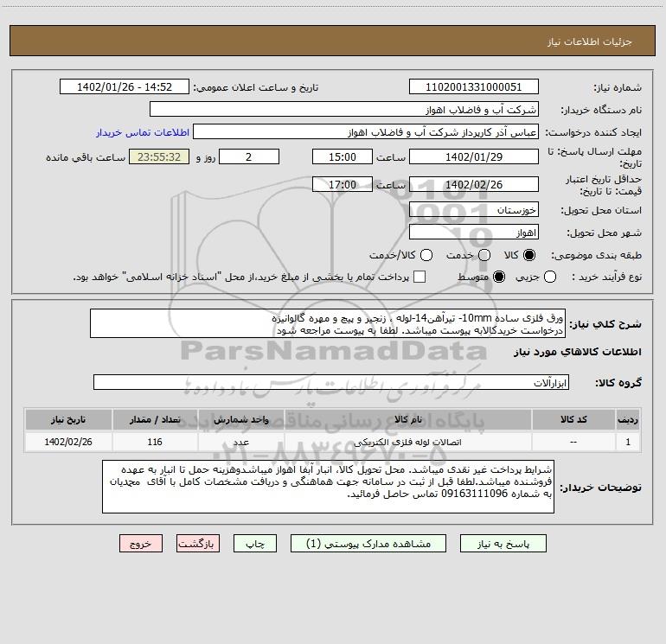Click the province field خوزستان
Image resolution: width=666 pixels, height=644 pixels.
pyautogui.click(x=474, y=210)
